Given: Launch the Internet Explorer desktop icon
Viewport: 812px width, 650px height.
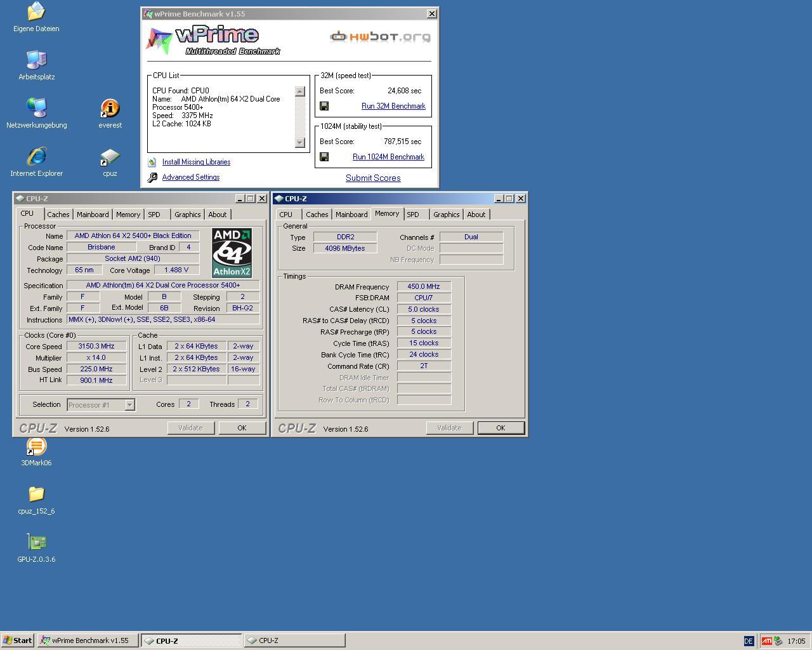Looking at the screenshot, I should click(36, 156).
